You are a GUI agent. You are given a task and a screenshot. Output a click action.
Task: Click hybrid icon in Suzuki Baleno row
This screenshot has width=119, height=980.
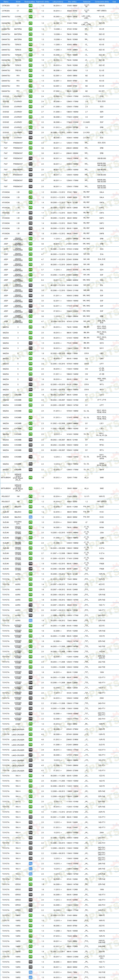click(30, 517)
